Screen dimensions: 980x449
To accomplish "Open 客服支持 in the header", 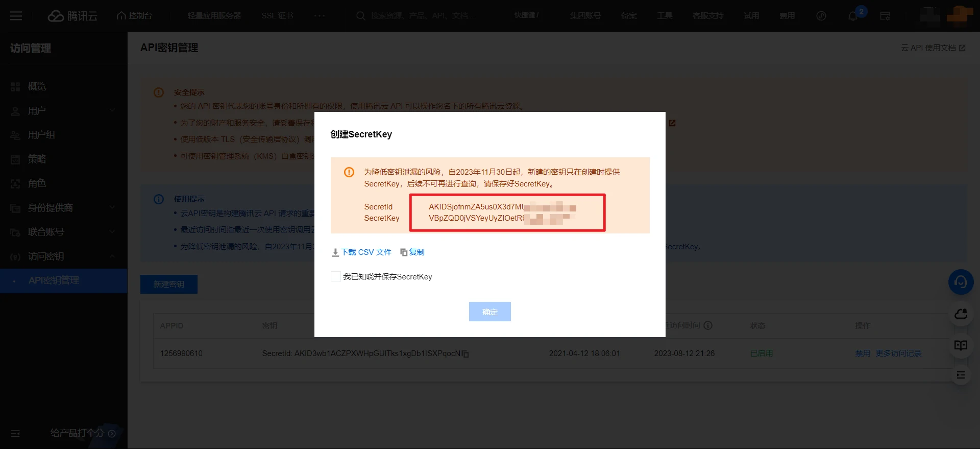I will click(x=708, y=16).
